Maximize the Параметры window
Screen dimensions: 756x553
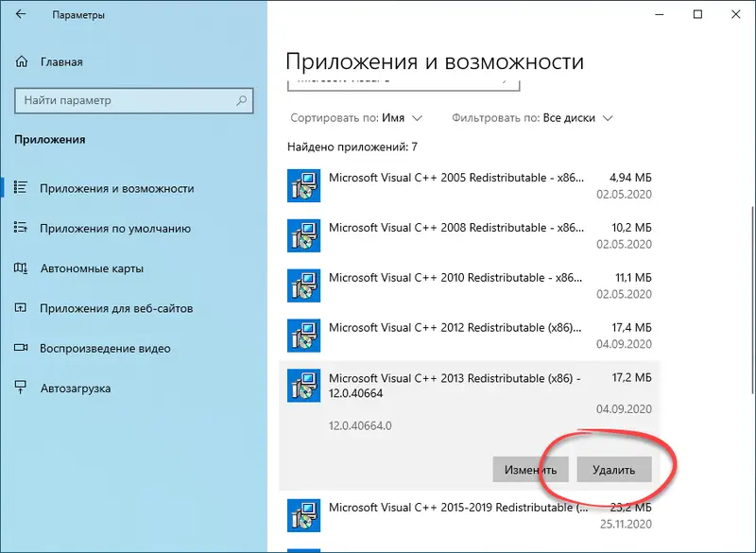coord(697,14)
